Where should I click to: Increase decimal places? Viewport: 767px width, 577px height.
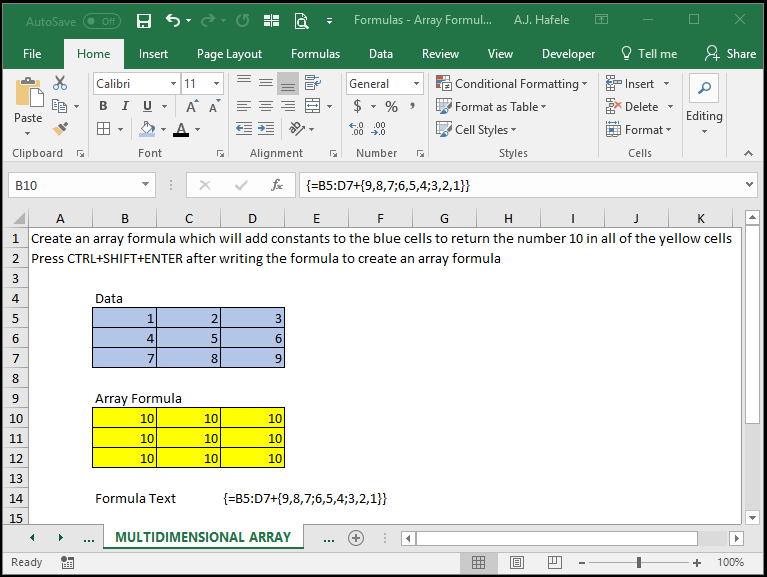click(357, 129)
